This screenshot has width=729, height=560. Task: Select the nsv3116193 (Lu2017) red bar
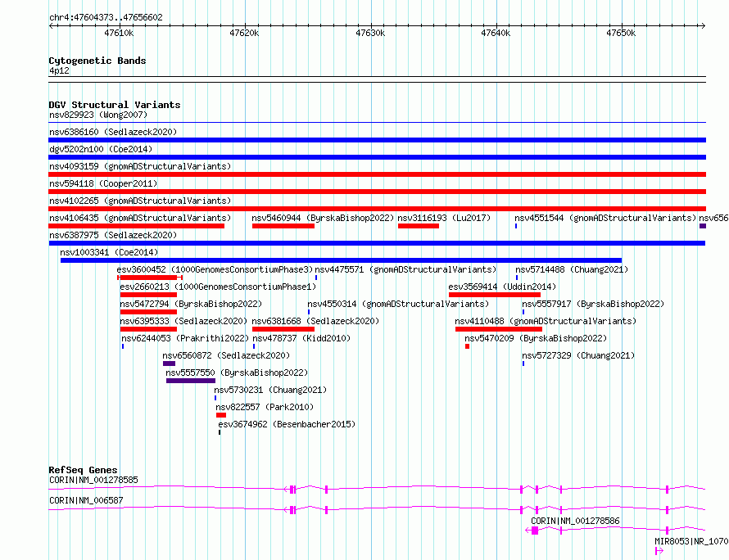[419, 226]
